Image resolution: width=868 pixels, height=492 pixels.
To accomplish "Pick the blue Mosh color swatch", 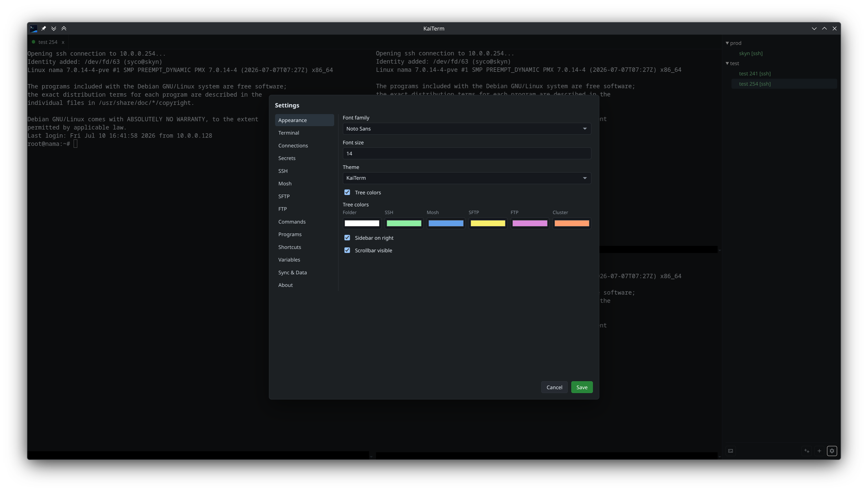I will click(x=446, y=223).
